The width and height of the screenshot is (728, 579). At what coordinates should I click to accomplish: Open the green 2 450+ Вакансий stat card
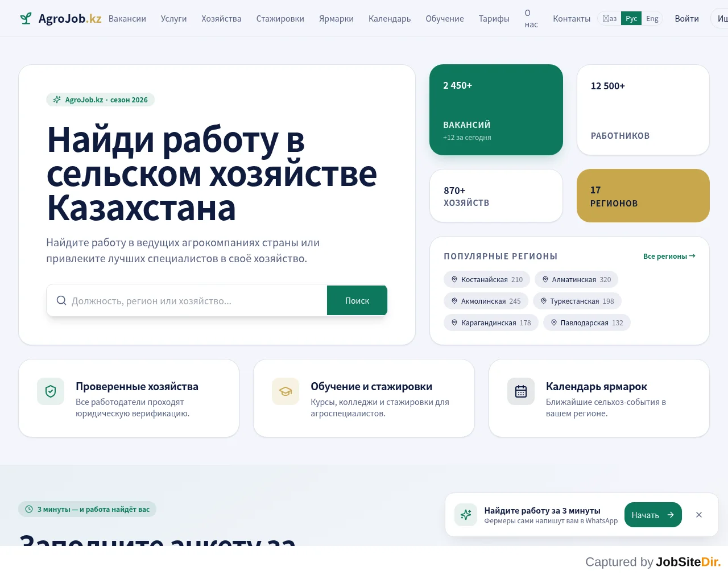click(x=496, y=110)
